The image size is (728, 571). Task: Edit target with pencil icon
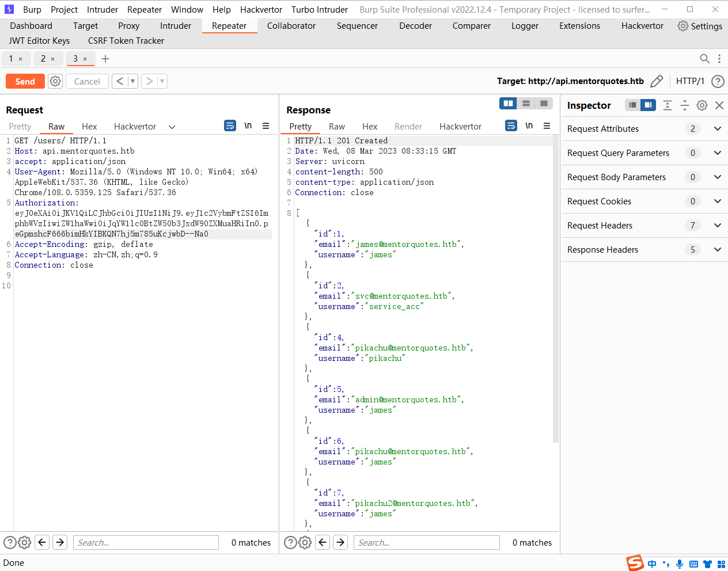pos(657,81)
